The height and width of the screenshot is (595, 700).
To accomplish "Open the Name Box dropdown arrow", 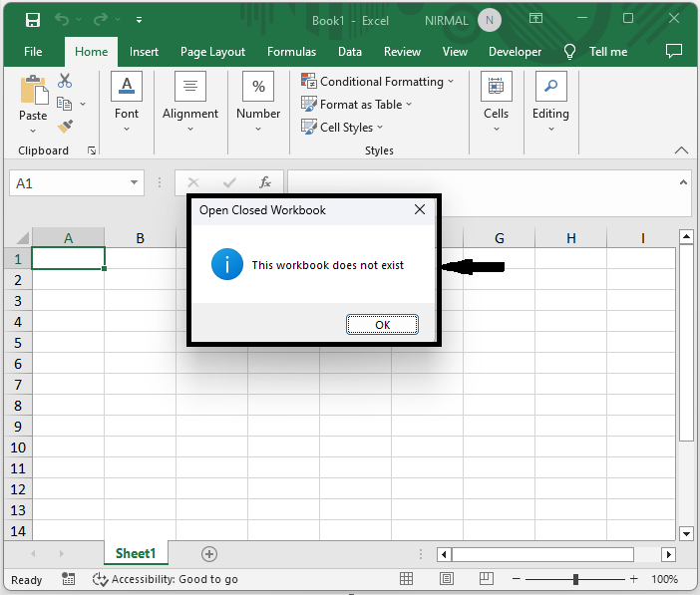I will [x=134, y=182].
